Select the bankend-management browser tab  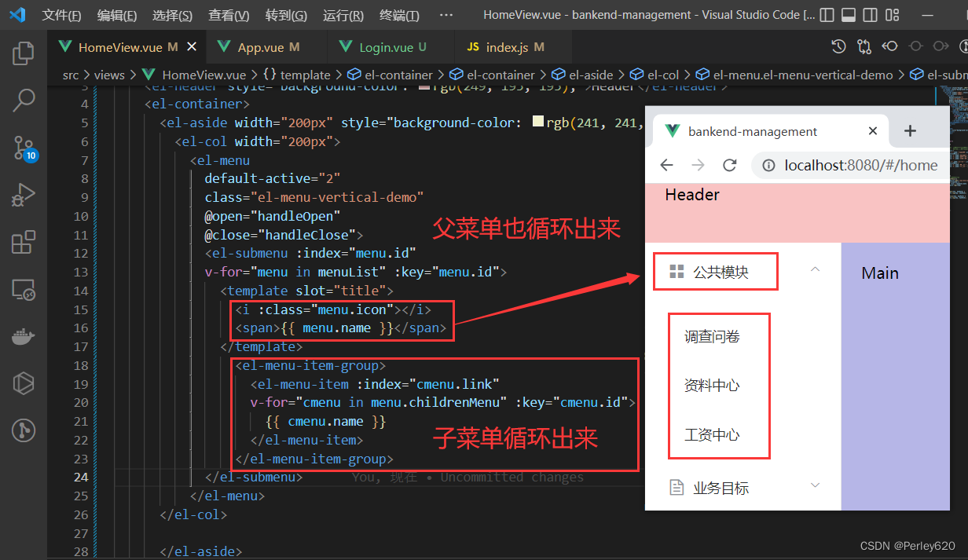770,131
